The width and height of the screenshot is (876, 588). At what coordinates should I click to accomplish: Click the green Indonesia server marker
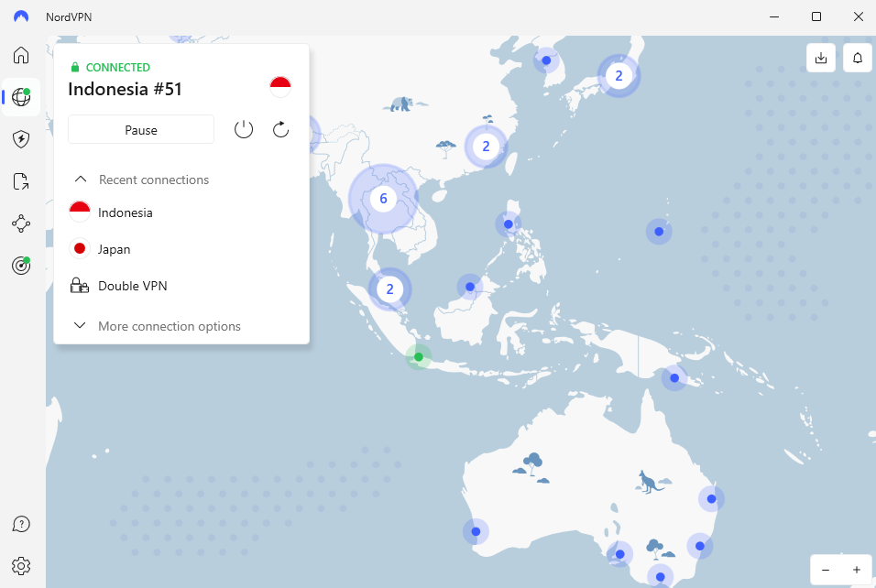tap(419, 357)
